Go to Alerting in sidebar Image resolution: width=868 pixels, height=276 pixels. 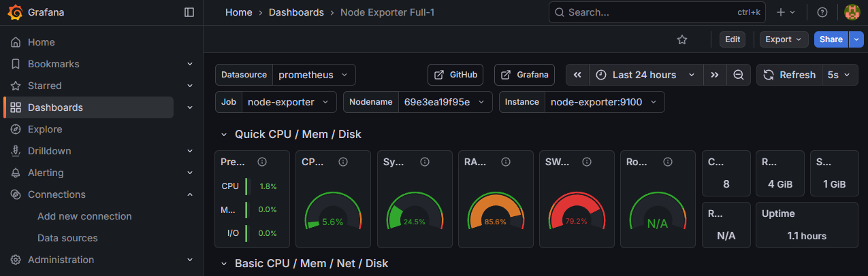click(46, 173)
